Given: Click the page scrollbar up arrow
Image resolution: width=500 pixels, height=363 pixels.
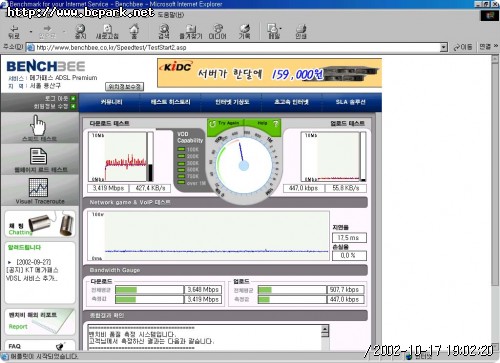Looking at the screenshot, I should point(495,59).
